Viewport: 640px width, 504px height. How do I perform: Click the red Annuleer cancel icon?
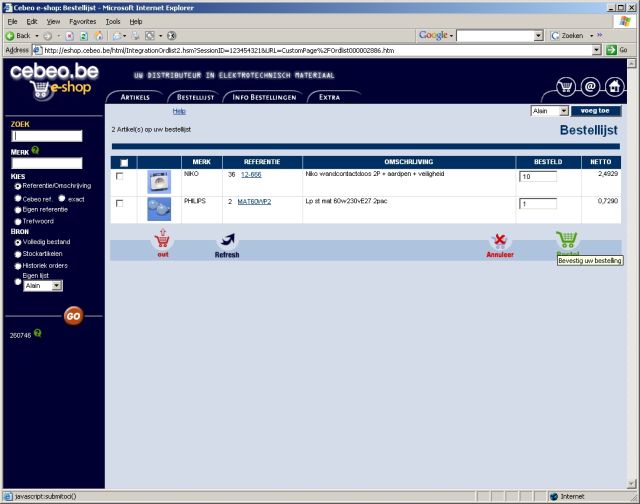(x=500, y=241)
